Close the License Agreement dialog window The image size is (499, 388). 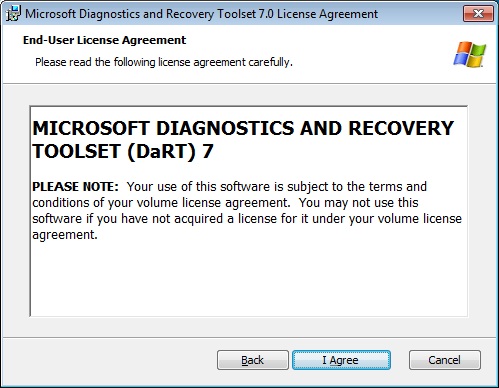[x=478, y=14]
